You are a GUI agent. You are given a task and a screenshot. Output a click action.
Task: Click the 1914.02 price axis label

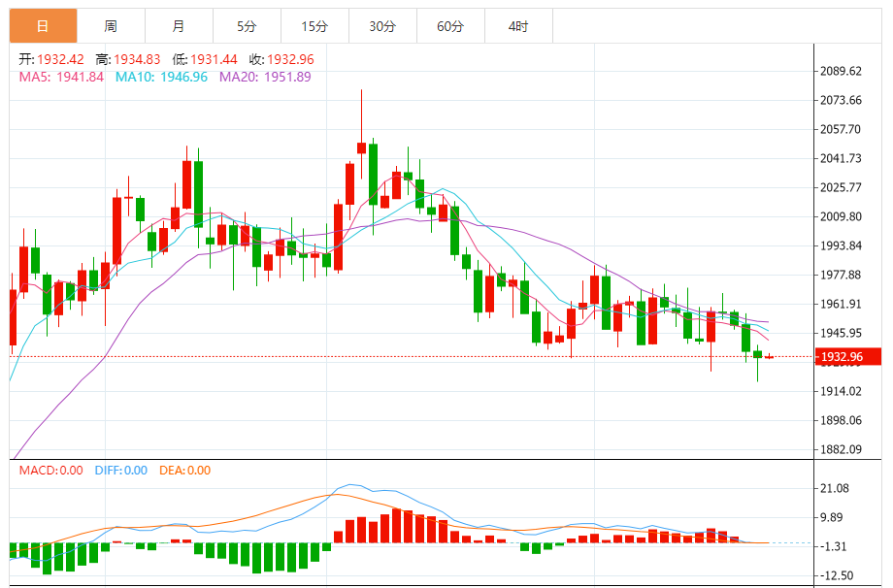tap(841, 391)
